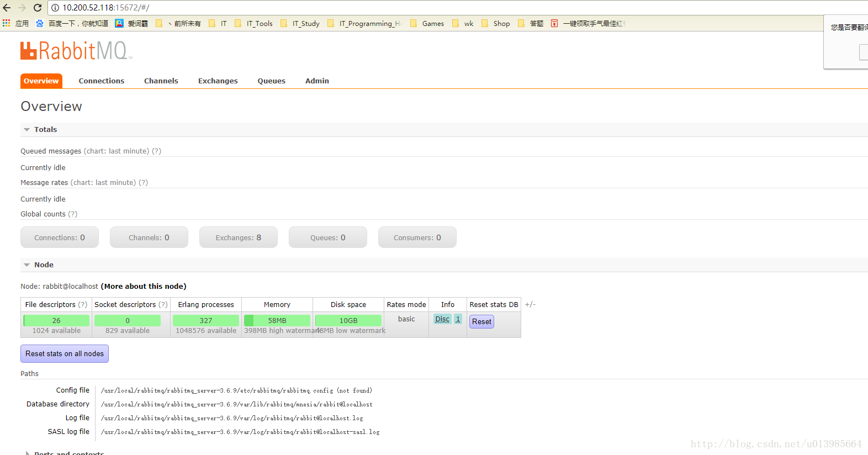Screen dimensions: 868x455
Task: Open the 一键领取手气最佳红包 bookmark
Action: [x=588, y=23]
